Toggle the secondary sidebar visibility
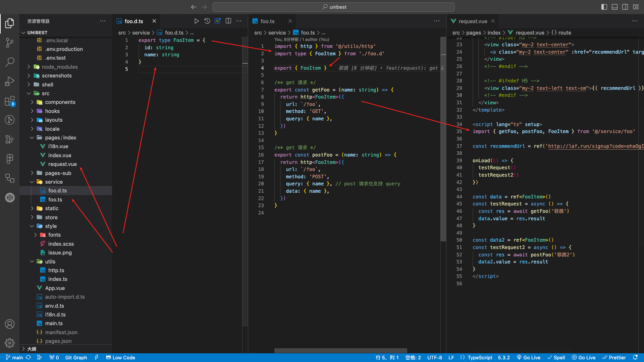The height and width of the screenshot is (362, 644). 625,7
